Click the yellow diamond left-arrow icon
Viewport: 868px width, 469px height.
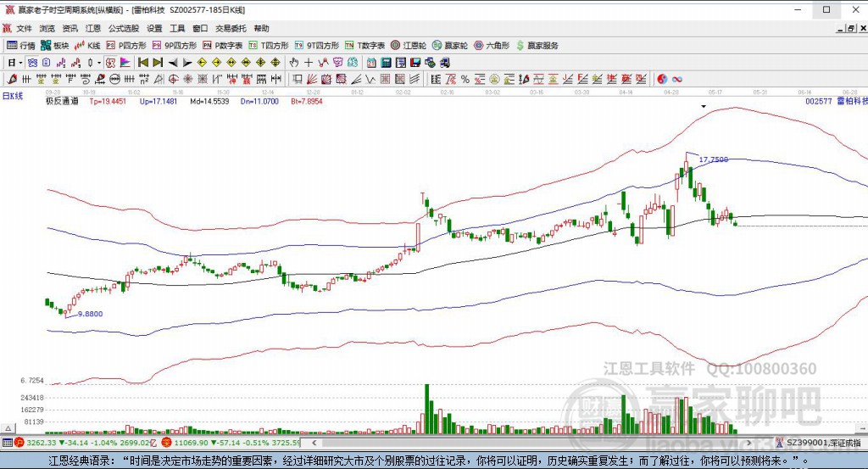pyautogui.click(x=202, y=63)
